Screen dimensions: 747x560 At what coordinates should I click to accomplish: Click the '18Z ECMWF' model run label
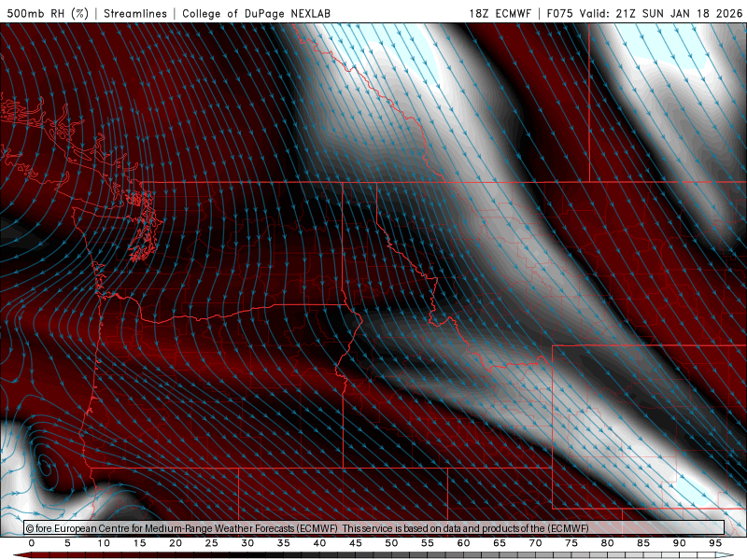[500, 13]
